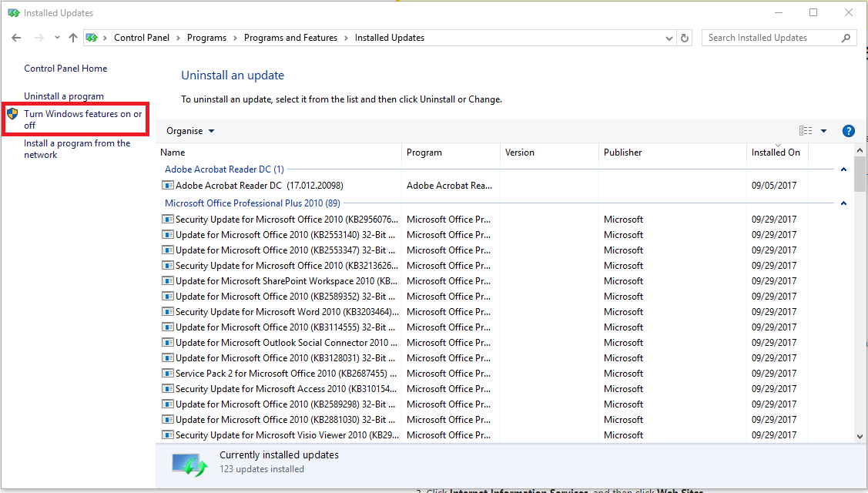Click Programs in address breadcrumb

click(206, 38)
